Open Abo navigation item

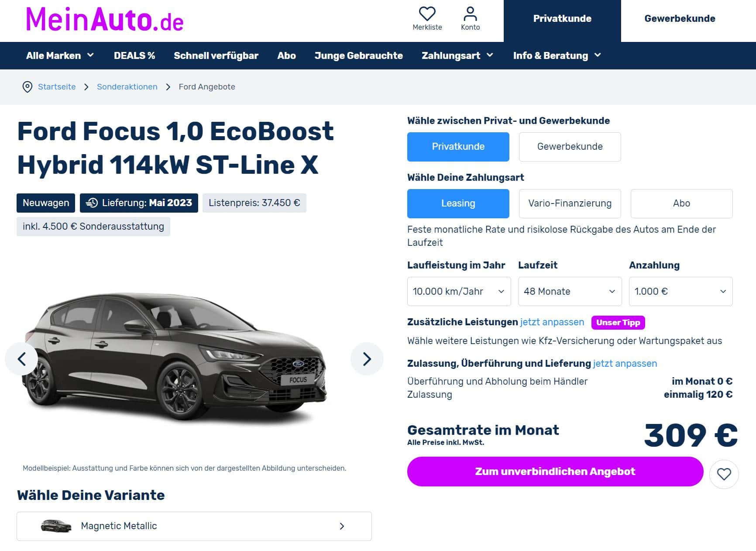pos(286,55)
